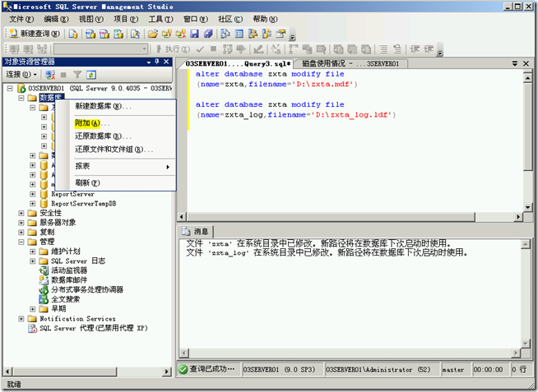Click the Cancel Executing Query stop icon
The width and height of the screenshot is (538, 392).
pyautogui.click(x=213, y=49)
